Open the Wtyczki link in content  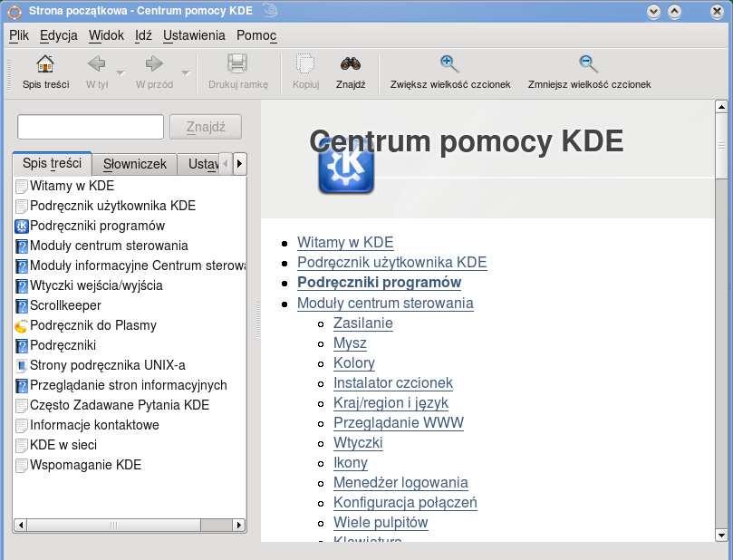coord(358,443)
